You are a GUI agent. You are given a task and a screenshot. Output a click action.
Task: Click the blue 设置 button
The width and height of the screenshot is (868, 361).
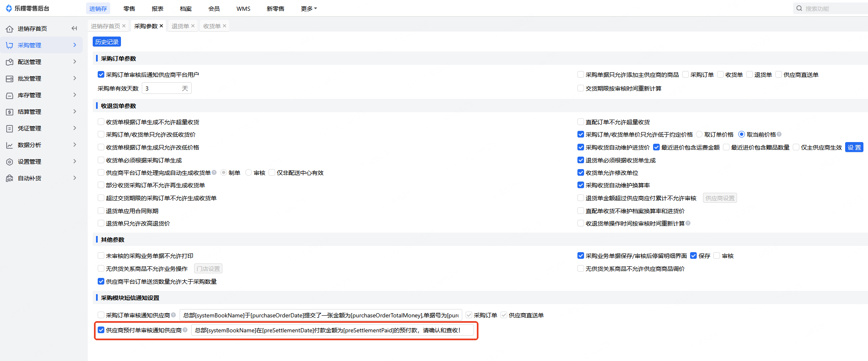point(854,147)
